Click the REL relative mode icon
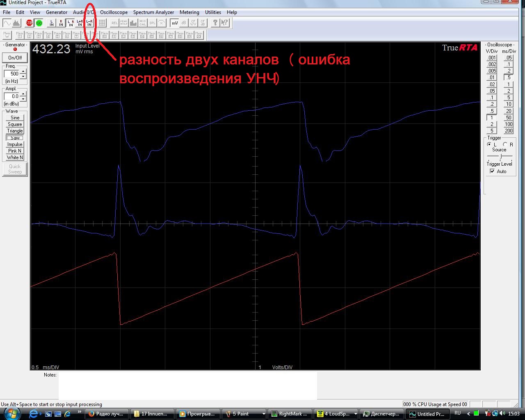 114,23
